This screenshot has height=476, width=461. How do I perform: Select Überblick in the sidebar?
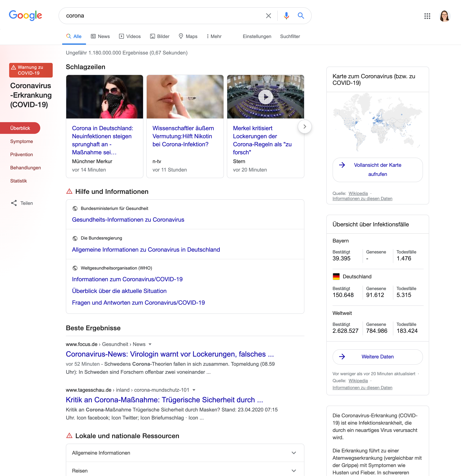click(20, 128)
